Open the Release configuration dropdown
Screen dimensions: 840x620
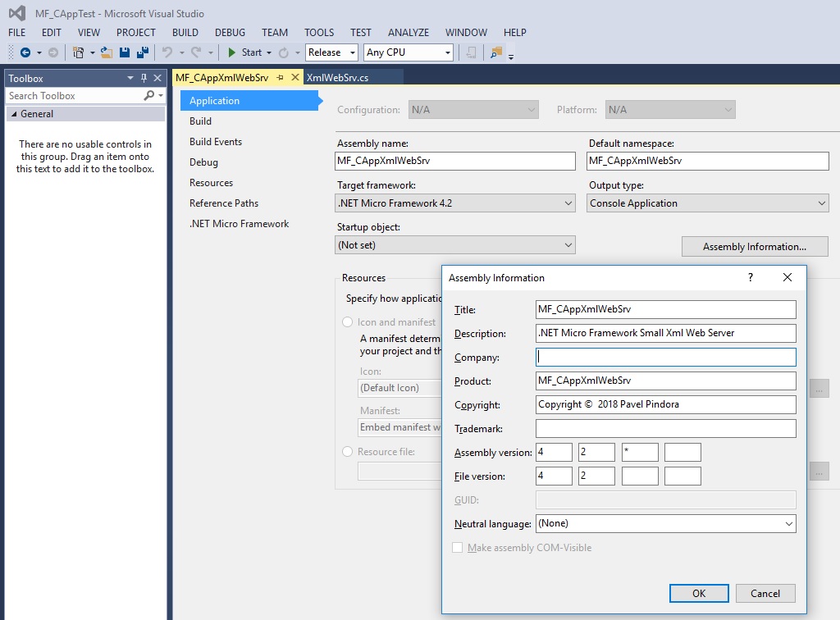pyautogui.click(x=331, y=52)
